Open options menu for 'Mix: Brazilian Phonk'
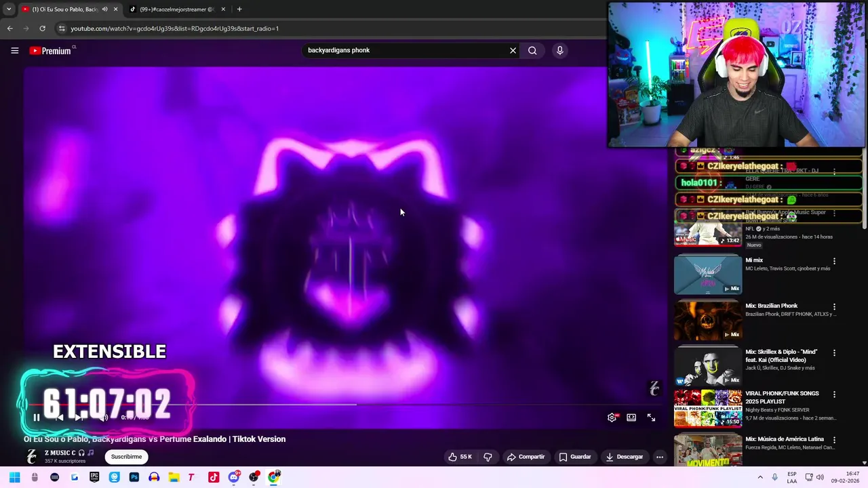This screenshot has width=868, height=488. (x=834, y=306)
